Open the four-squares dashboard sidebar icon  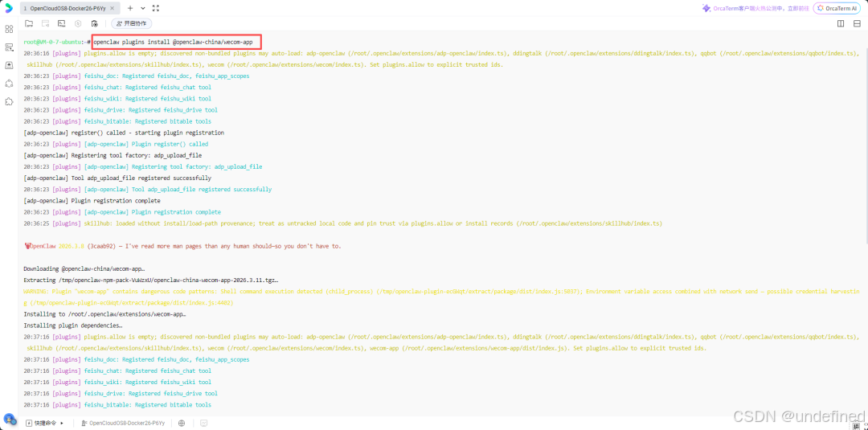pyautogui.click(x=9, y=29)
